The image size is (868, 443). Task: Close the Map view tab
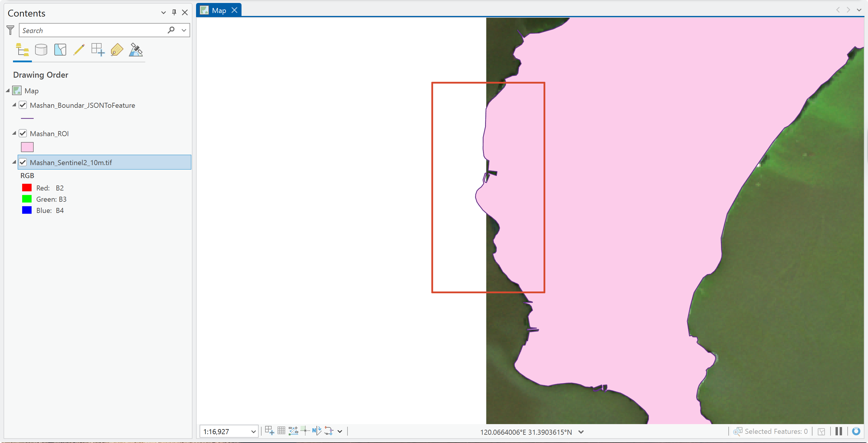(234, 10)
